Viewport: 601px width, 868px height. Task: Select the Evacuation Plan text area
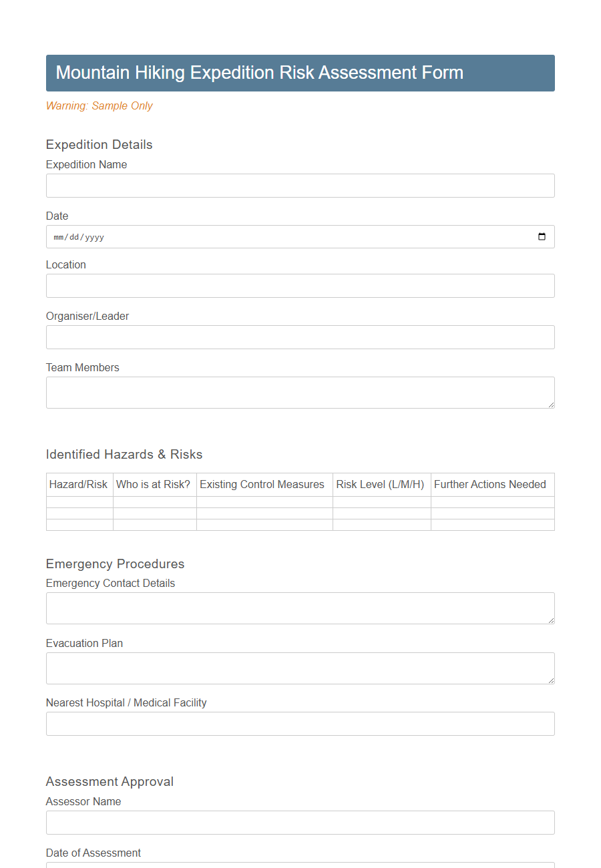(x=299, y=668)
